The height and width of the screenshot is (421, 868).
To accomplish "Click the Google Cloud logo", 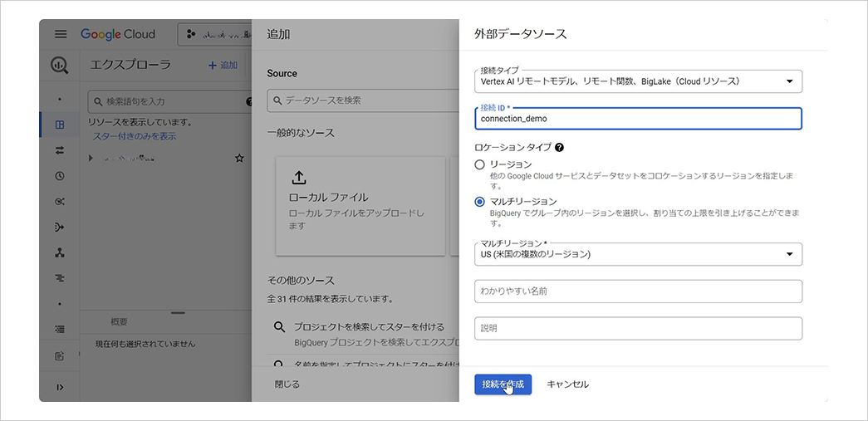I will coord(118,34).
